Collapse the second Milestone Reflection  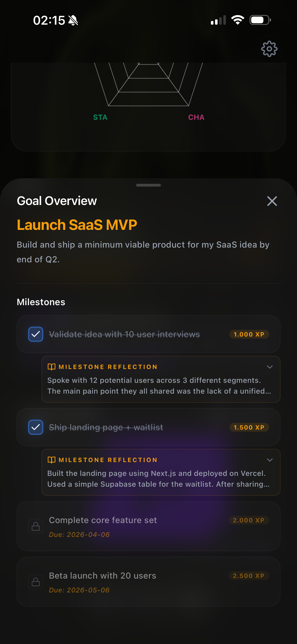pos(270,460)
